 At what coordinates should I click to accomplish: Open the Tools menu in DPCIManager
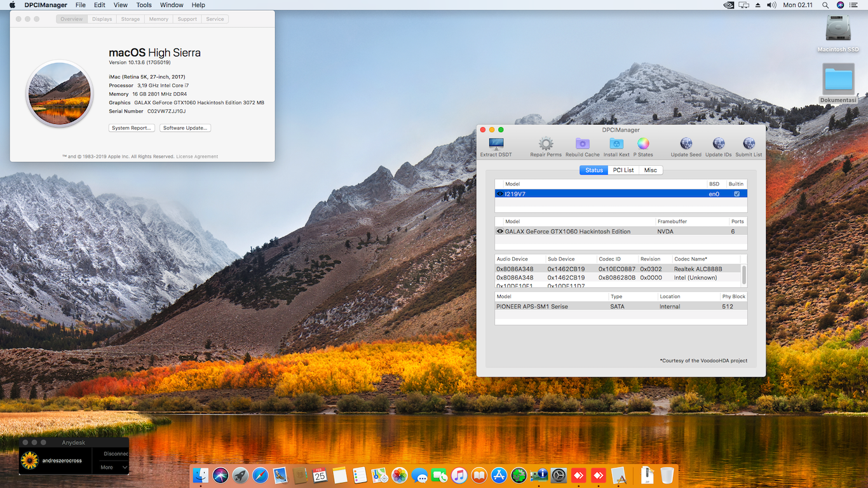point(144,4)
